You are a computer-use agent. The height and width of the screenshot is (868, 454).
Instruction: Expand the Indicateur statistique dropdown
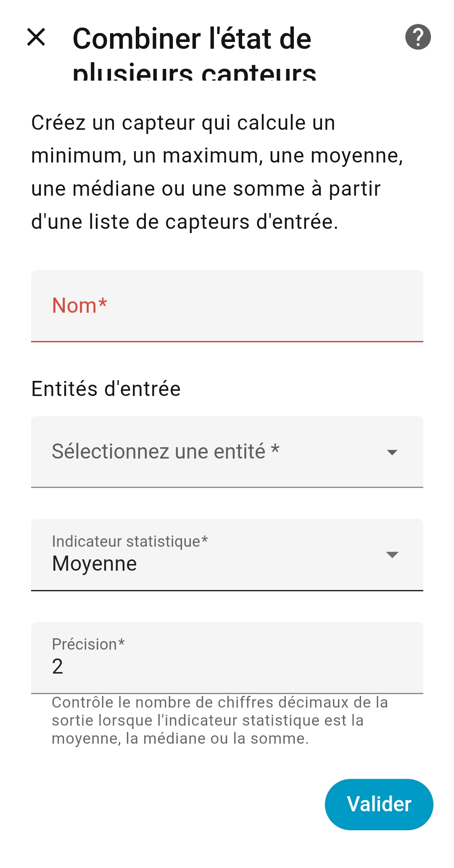tap(227, 555)
